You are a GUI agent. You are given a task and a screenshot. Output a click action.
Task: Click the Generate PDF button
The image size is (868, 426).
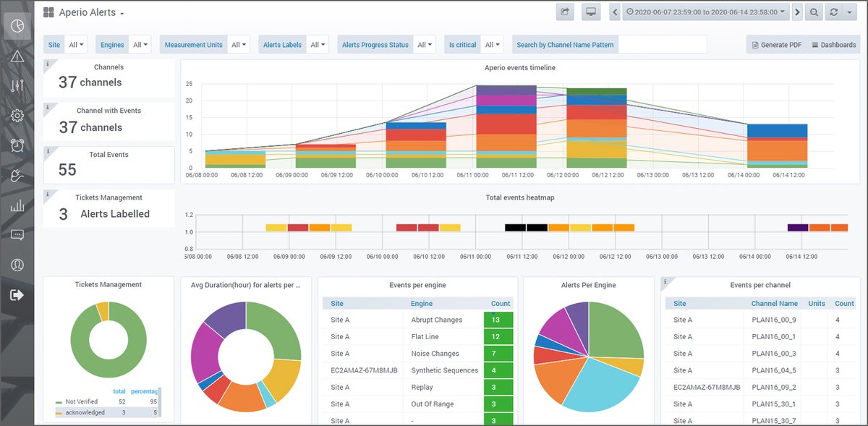[776, 45]
